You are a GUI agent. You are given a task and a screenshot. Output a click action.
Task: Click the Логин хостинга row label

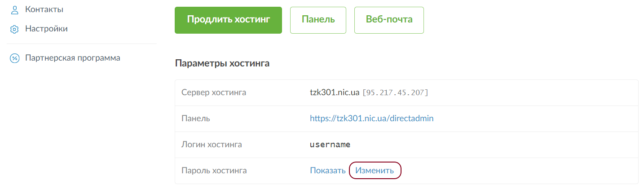point(212,145)
